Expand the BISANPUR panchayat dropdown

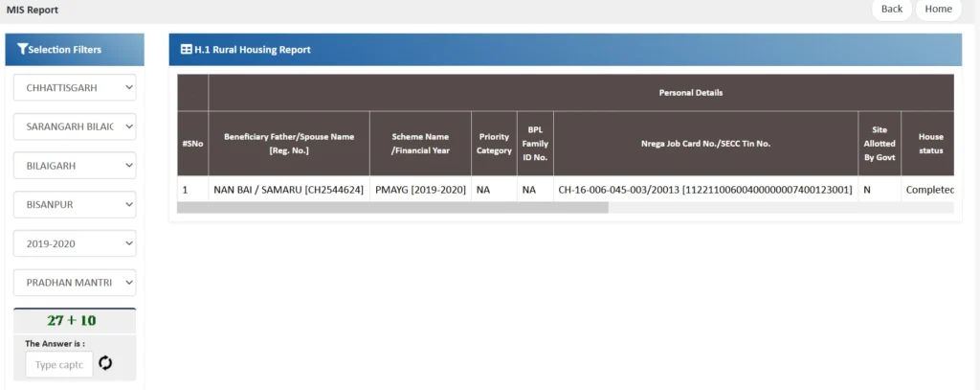pos(75,204)
